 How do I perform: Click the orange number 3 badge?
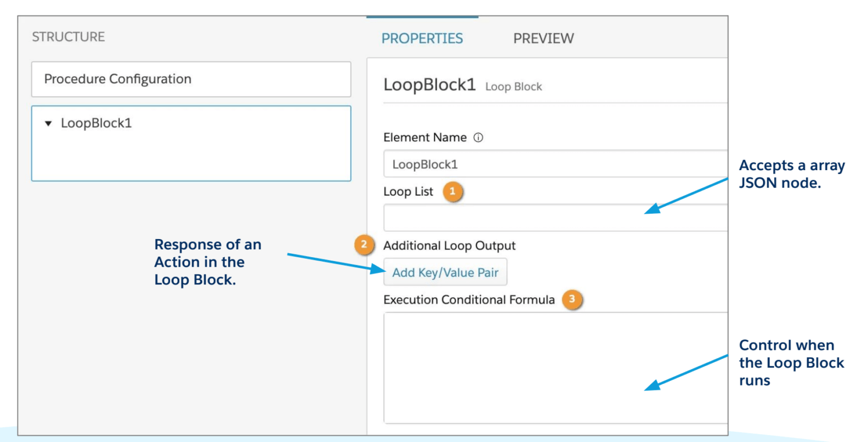pyautogui.click(x=572, y=300)
